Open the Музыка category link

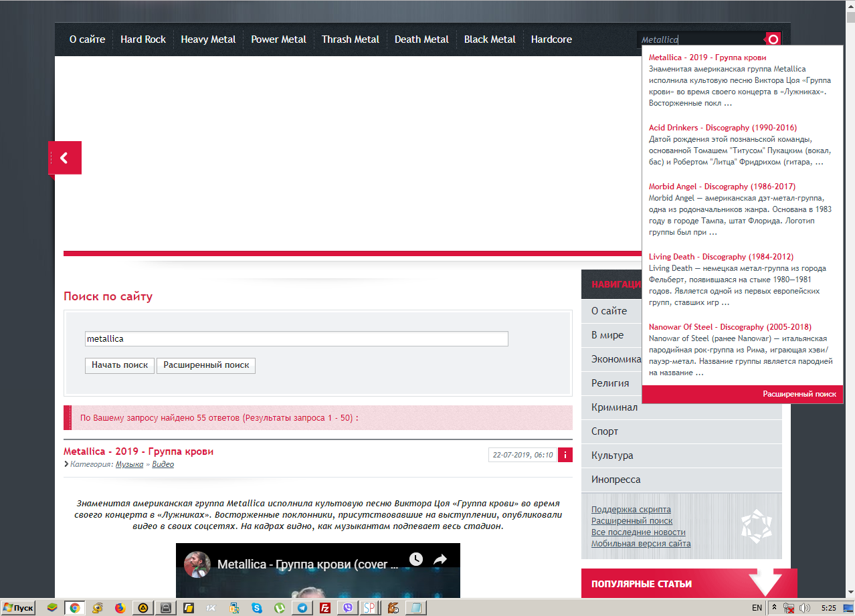click(x=129, y=464)
